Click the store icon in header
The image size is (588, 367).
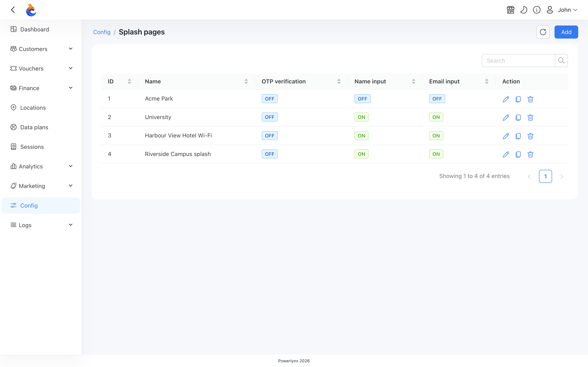pos(510,10)
